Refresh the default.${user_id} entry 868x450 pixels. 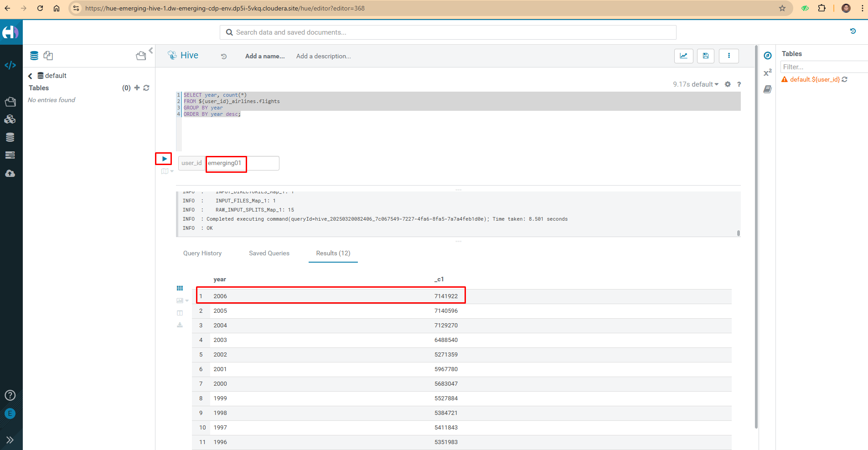pos(845,79)
